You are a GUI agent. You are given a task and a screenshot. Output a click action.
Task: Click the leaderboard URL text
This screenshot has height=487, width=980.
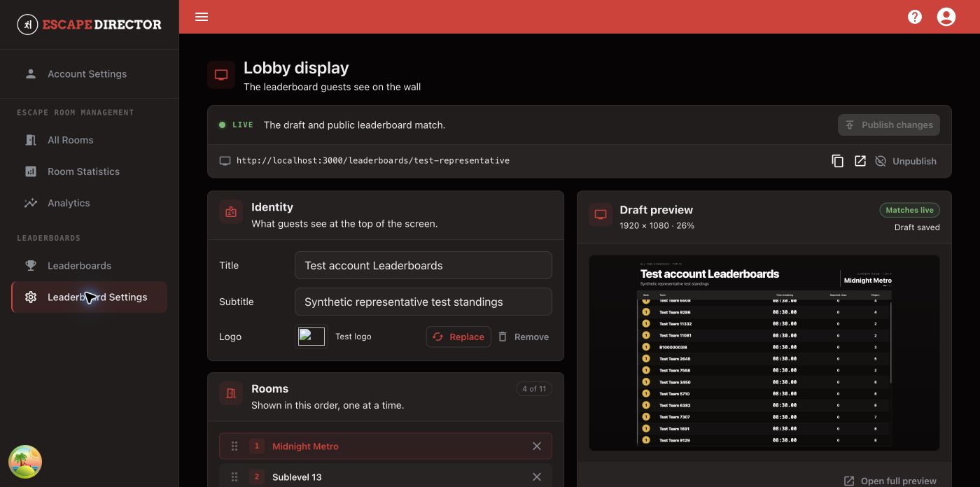point(373,161)
